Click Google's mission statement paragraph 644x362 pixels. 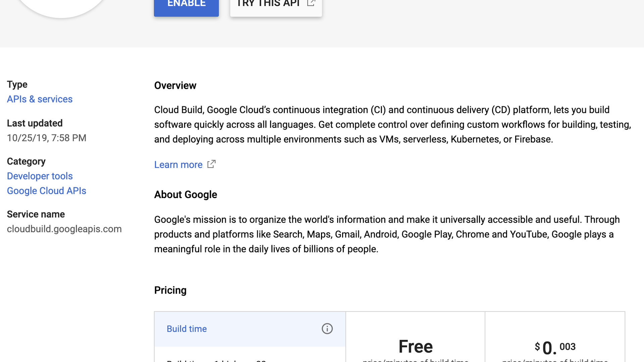(x=386, y=234)
